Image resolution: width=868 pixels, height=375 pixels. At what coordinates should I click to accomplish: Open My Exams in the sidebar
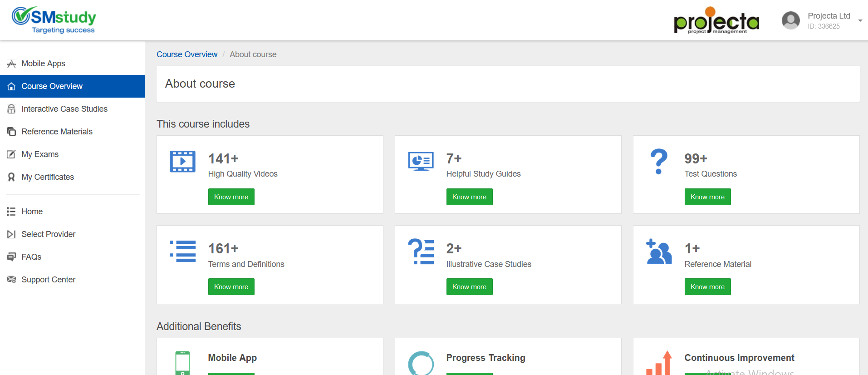click(40, 154)
